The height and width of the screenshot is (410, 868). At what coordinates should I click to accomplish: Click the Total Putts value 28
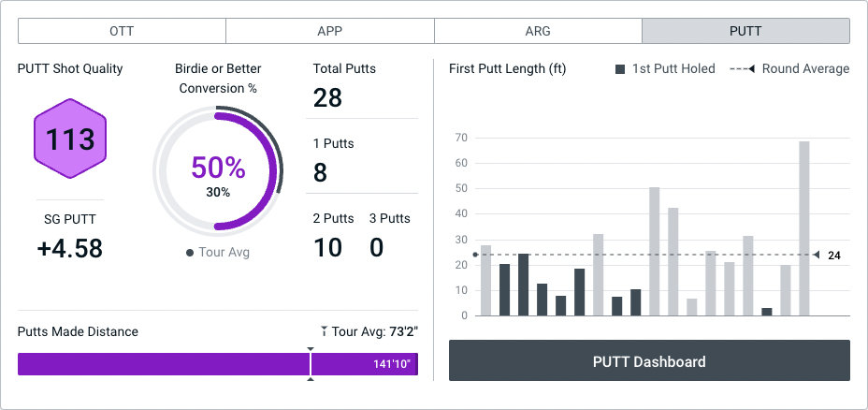pos(327,97)
